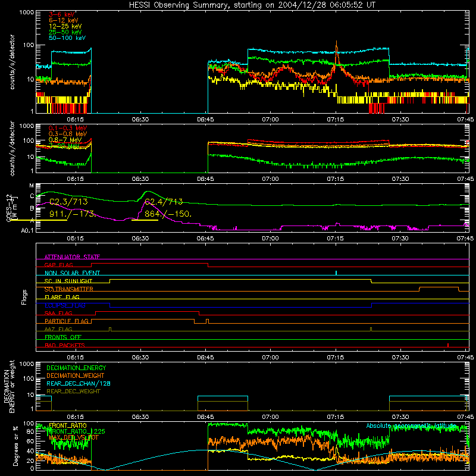Viewport: 476px width, 476px height.
Task: Click the yellow FRONT_RATIO legend label
Action: click(68, 425)
